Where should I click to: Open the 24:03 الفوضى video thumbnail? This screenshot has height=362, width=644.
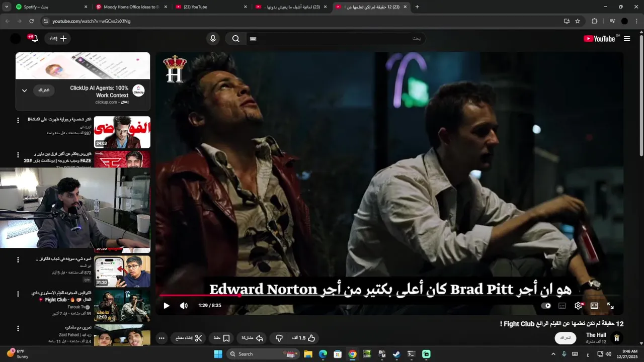pyautogui.click(x=122, y=132)
